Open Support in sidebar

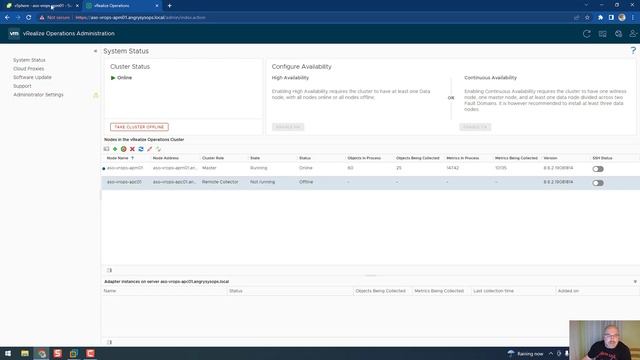pos(22,86)
